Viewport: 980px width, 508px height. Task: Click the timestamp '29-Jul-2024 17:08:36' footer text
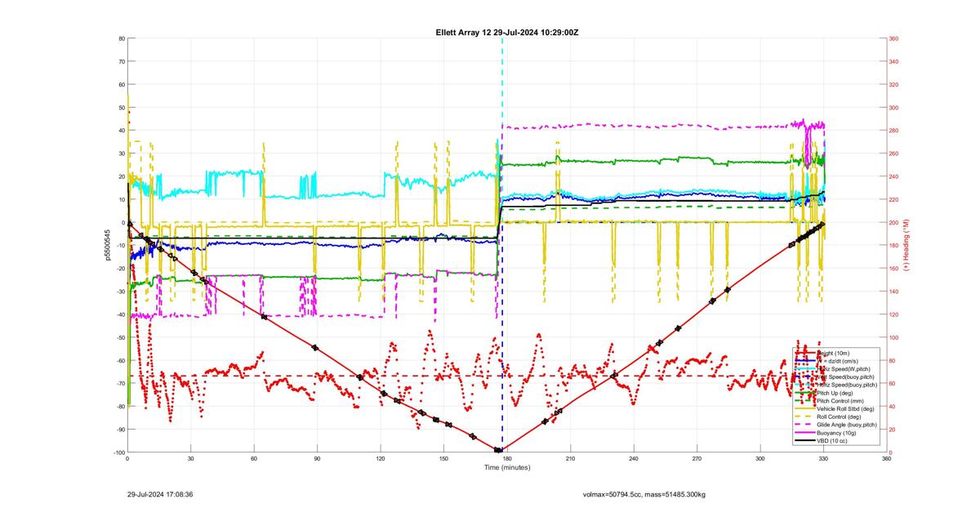click(x=160, y=494)
